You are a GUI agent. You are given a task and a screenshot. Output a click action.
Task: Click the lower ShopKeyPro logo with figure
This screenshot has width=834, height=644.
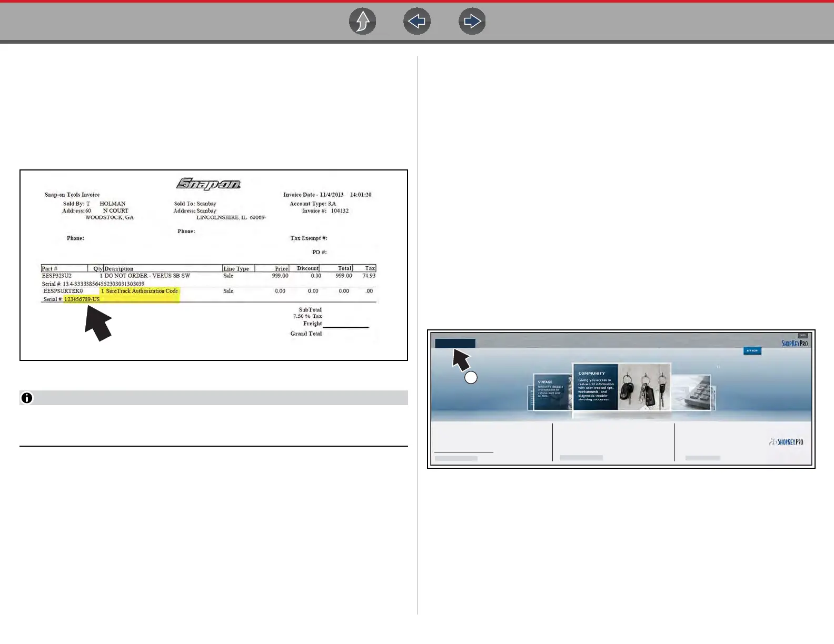(x=786, y=442)
